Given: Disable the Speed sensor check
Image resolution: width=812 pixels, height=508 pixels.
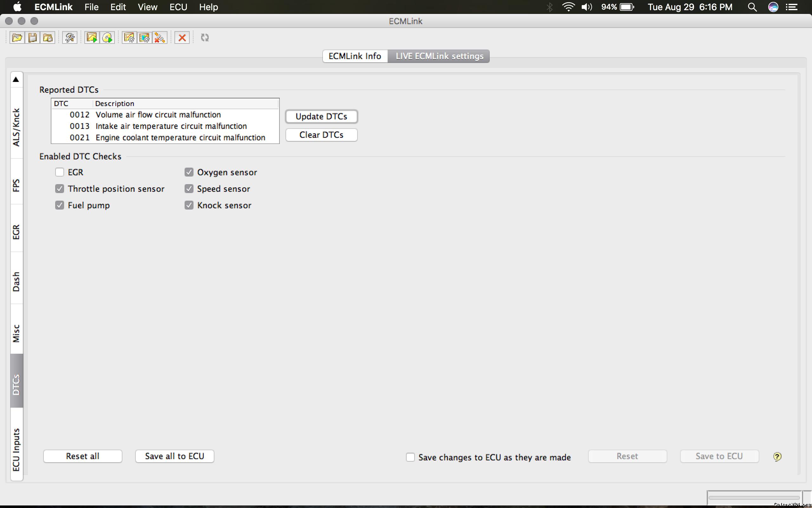Looking at the screenshot, I should (189, 189).
